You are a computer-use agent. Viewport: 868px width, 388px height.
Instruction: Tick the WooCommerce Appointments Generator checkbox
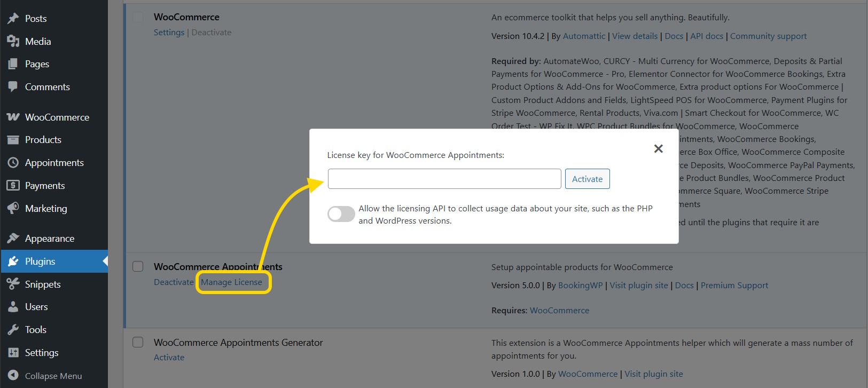point(138,342)
